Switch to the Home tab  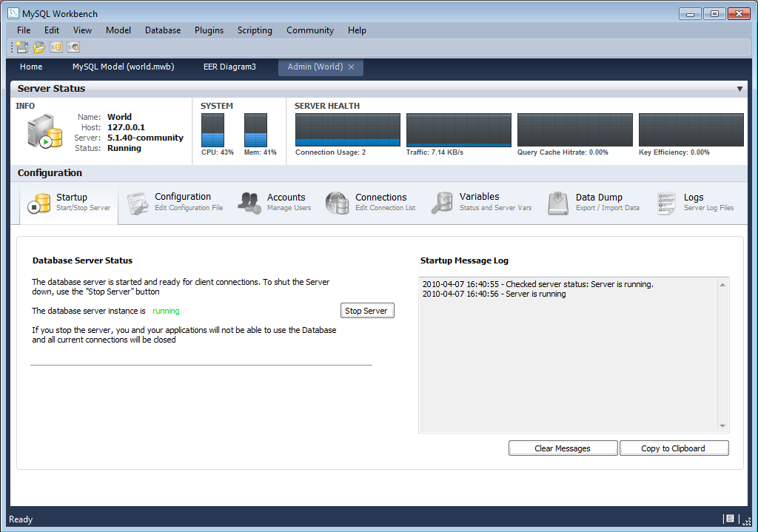coord(30,67)
